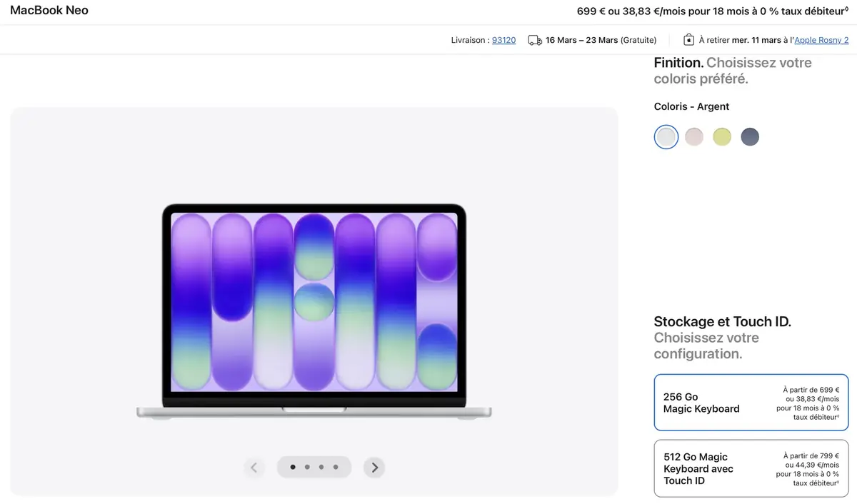Select the first gallery pagination dot
The width and height of the screenshot is (857, 504).
293,468
